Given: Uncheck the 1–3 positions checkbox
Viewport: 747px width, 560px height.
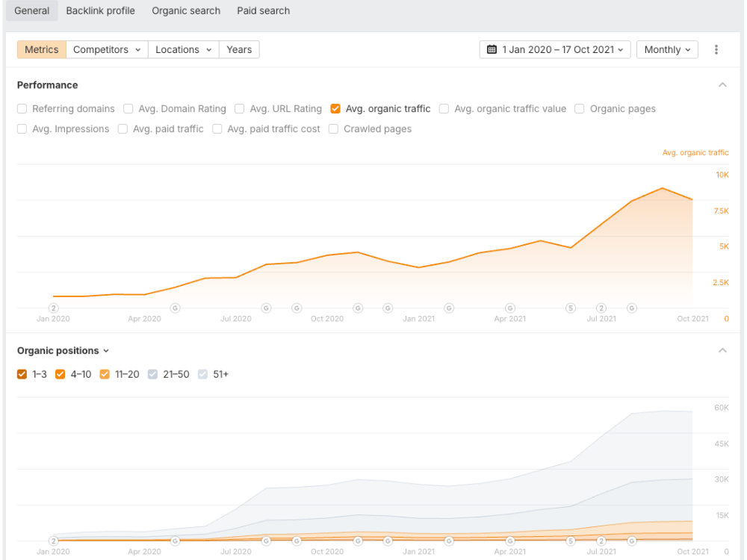Looking at the screenshot, I should click(x=22, y=374).
